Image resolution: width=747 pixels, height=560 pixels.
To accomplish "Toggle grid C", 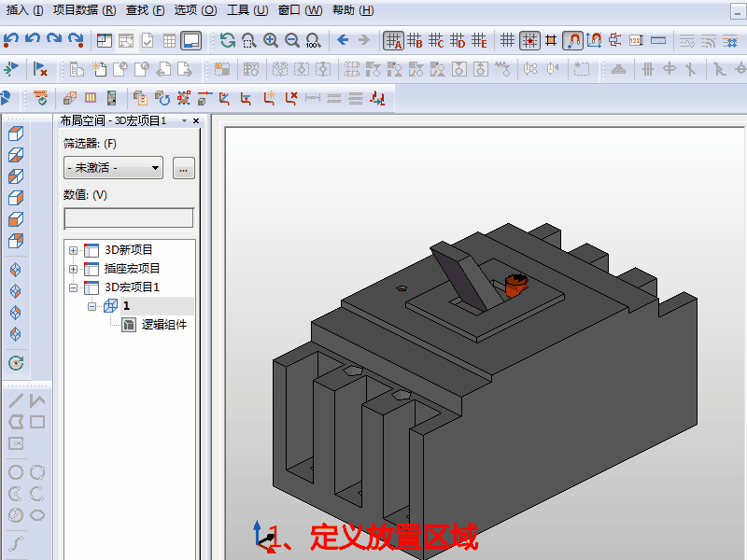I will pos(436,40).
